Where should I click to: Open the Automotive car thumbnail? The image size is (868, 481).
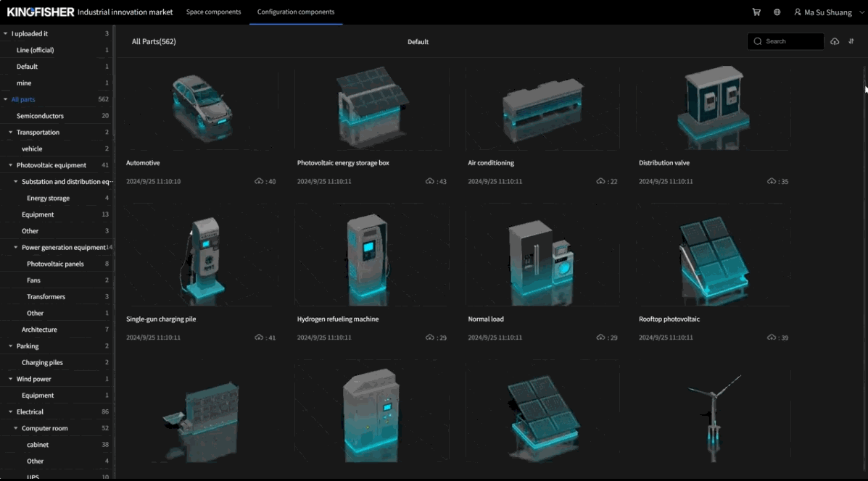tap(202, 107)
